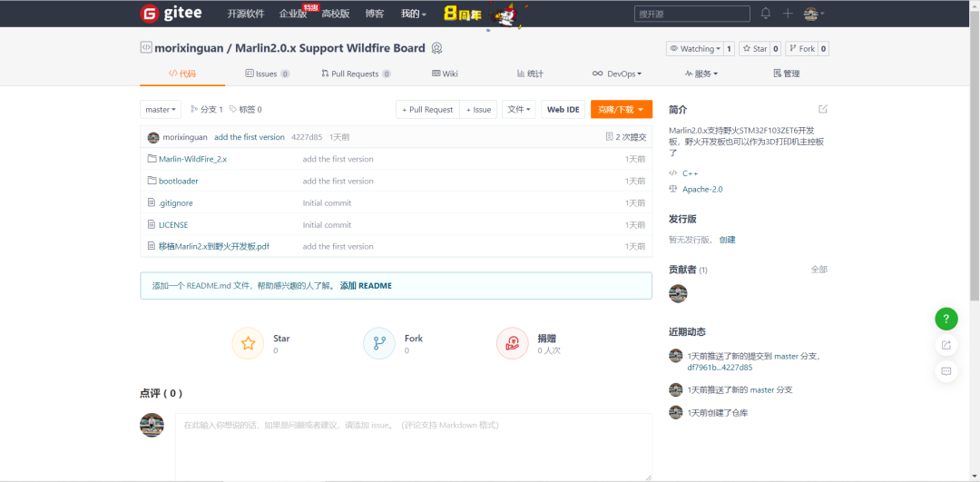Open the 克隆/下载 dropdown button

click(x=622, y=110)
